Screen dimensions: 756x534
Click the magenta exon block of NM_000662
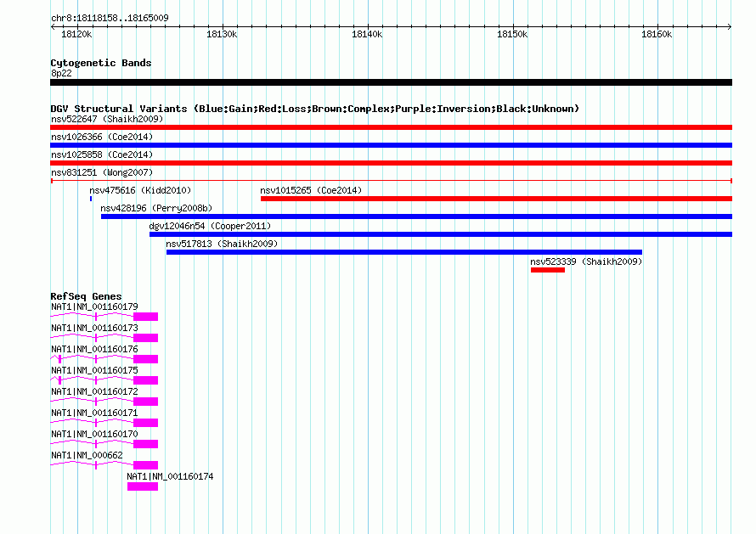(x=145, y=465)
